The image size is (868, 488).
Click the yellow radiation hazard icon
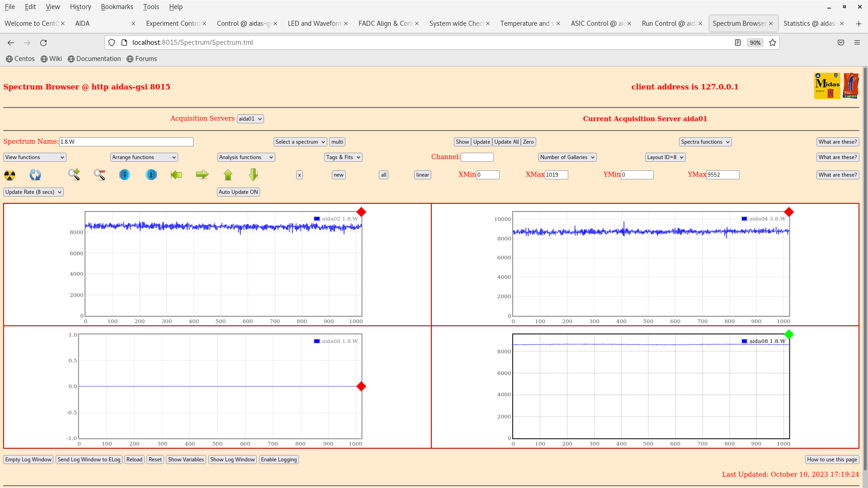point(9,175)
